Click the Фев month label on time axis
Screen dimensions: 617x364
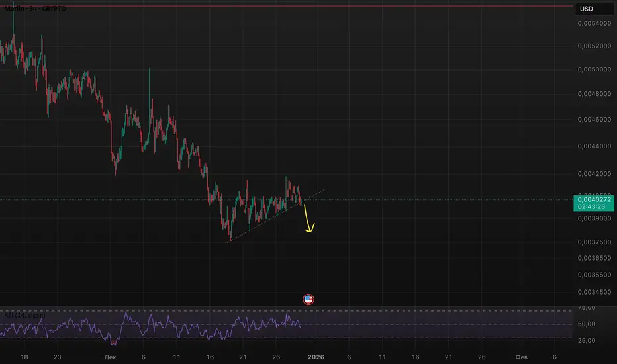(x=522, y=357)
